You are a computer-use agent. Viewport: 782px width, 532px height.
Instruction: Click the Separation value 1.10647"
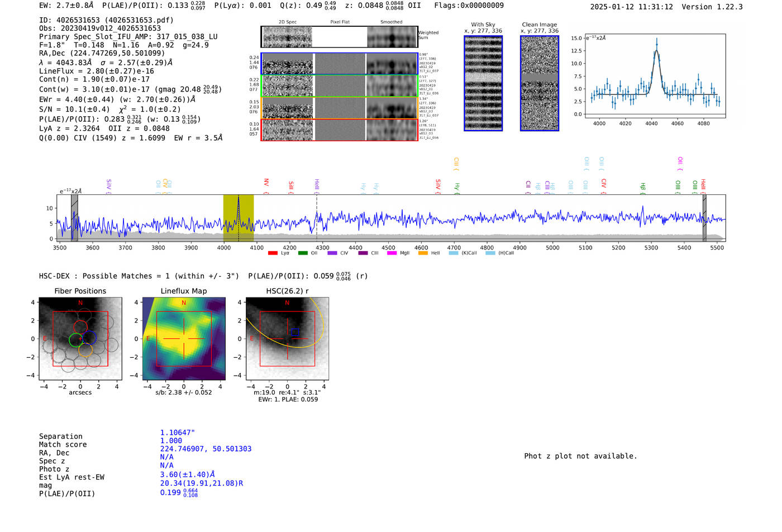(178, 433)
